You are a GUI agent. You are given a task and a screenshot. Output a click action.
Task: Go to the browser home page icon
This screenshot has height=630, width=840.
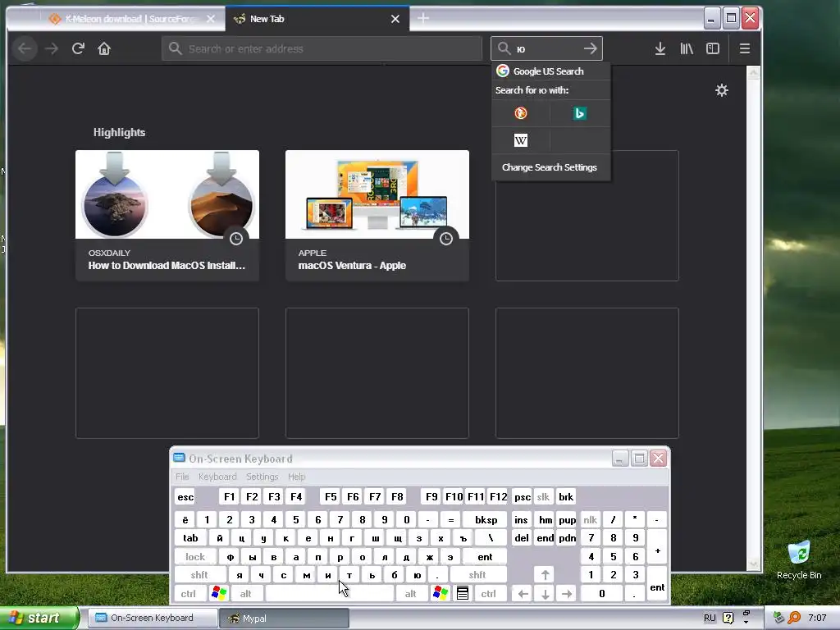[104, 48]
